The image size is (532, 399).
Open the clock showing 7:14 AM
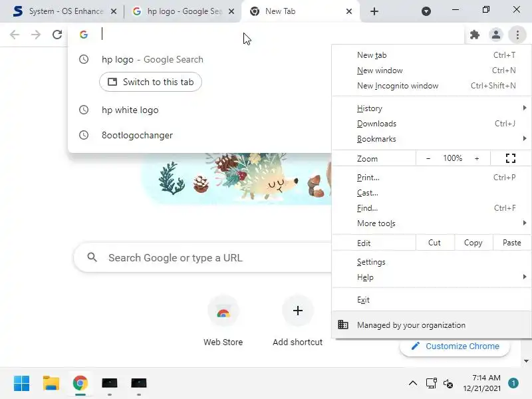coord(481,383)
